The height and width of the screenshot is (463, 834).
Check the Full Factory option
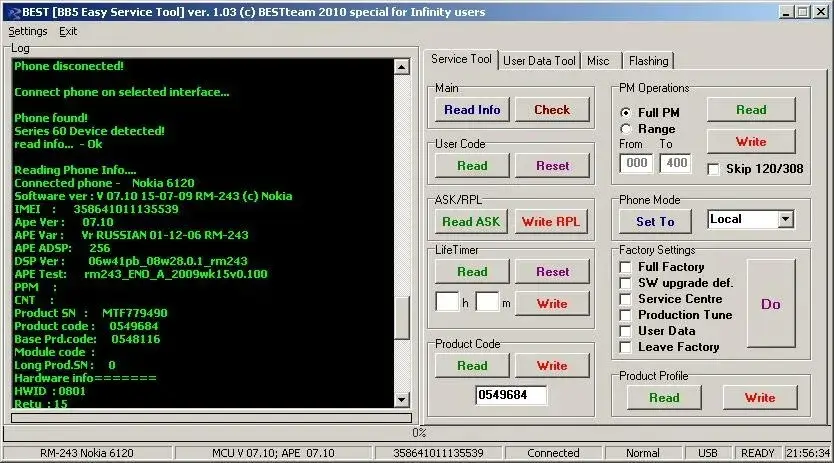[626, 267]
